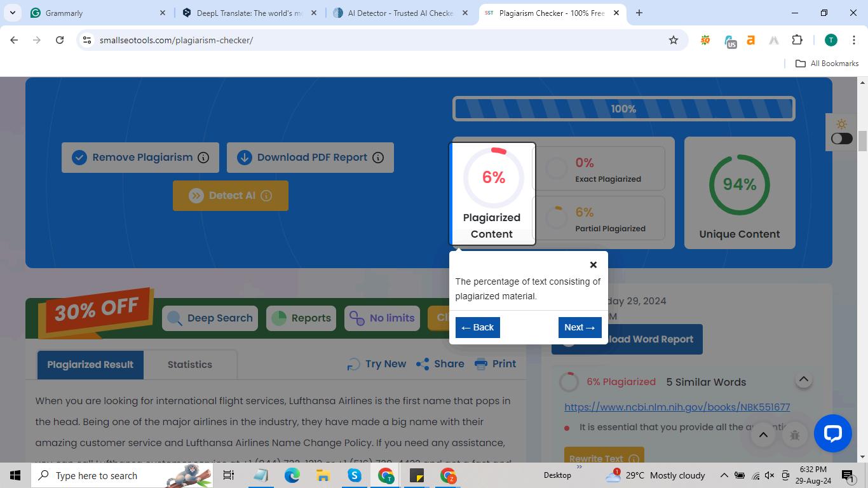
Task: Click the Download Word Report button
Action: click(627, 339)
